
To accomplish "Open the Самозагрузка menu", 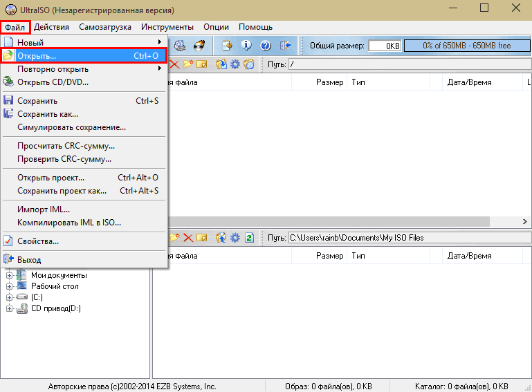I will point(105,27).
